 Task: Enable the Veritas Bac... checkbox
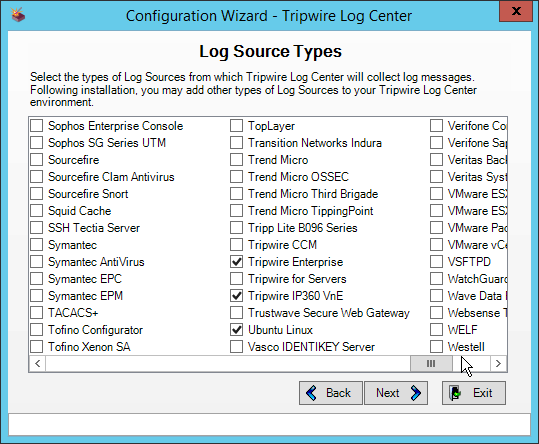click(437, 160)
